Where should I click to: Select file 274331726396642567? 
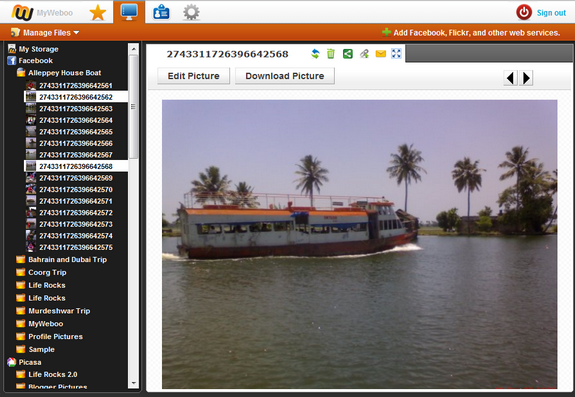(x=76, y=155)
